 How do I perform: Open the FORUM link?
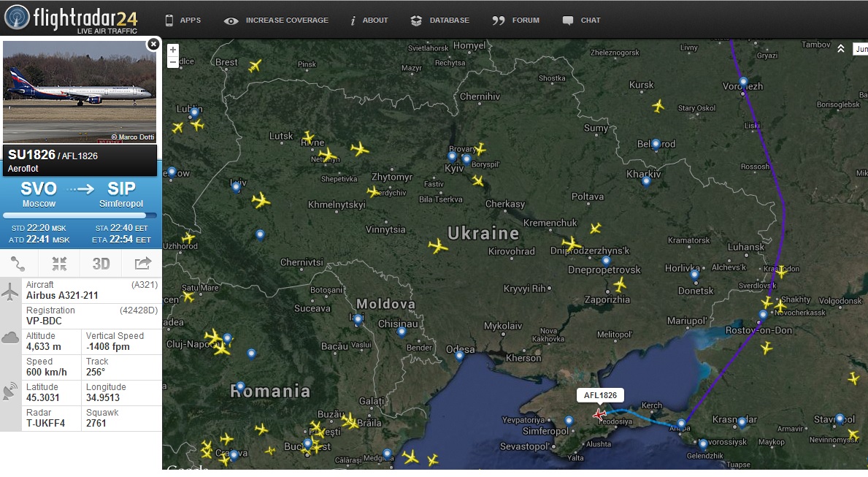click(516, 20)
